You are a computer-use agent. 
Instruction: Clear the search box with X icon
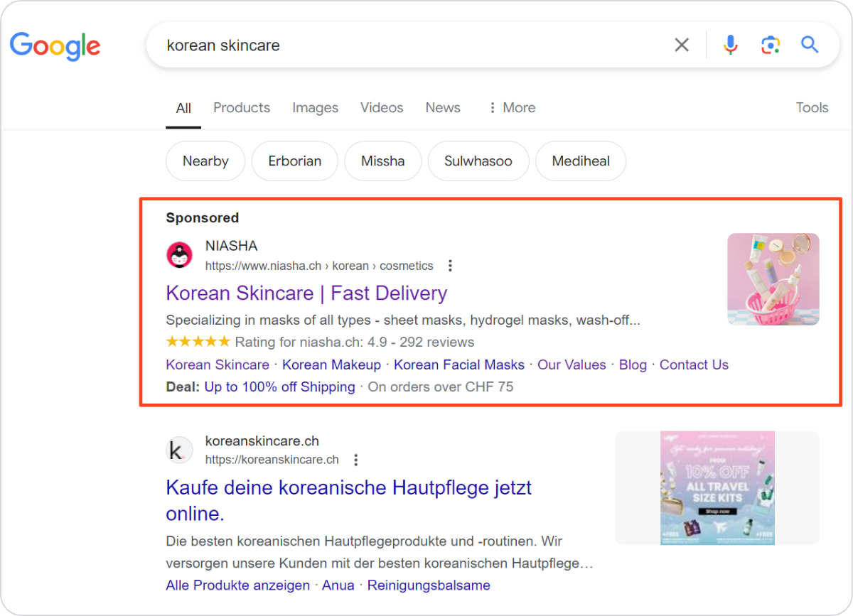681,45
